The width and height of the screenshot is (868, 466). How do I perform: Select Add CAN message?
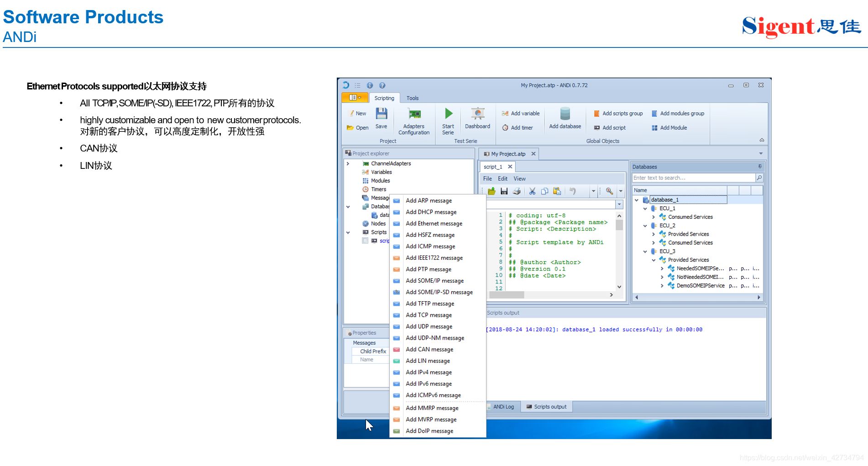tap(438, 350)
